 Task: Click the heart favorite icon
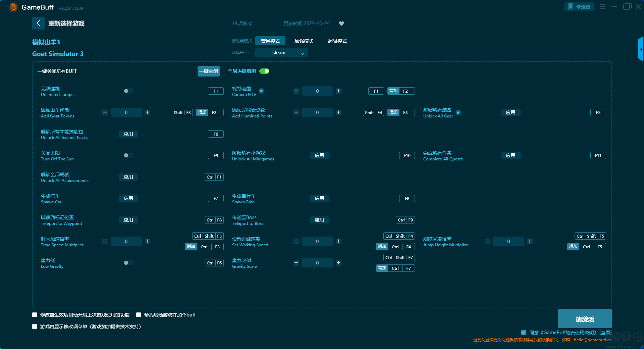(x=341, y=23)
